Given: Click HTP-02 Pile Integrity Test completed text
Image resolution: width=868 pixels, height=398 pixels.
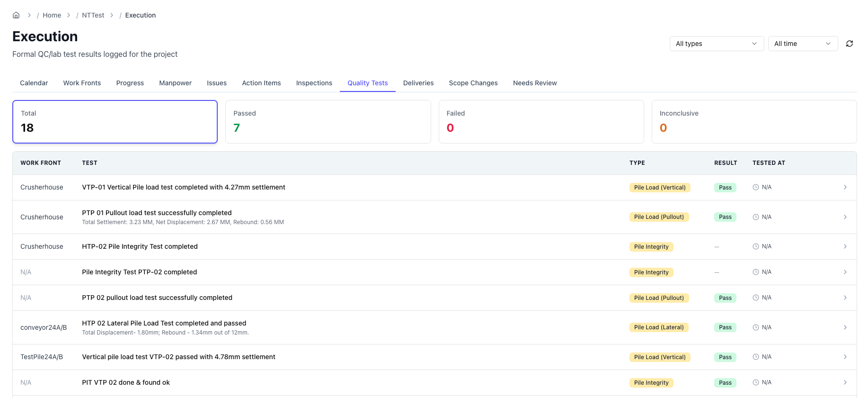Looking at the screenshot, I should pos(140,246).
